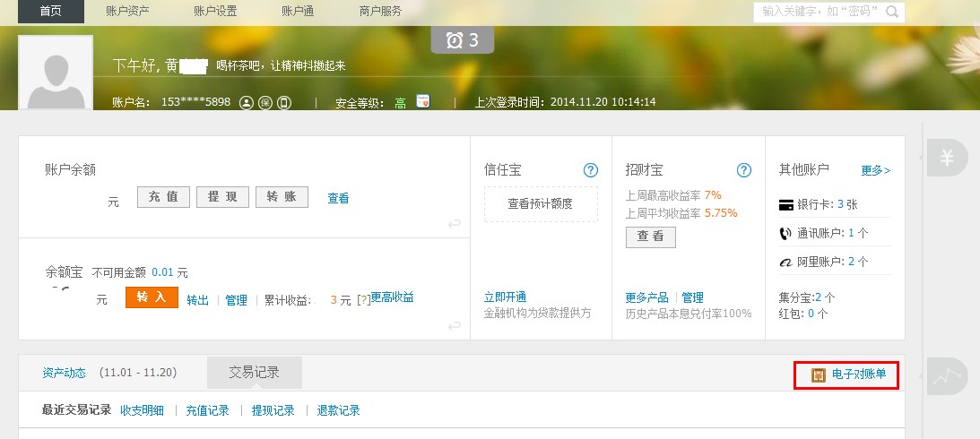Expand other accounts with 更多> link
This screenshot has width=980, height=439.
point(875,170)
